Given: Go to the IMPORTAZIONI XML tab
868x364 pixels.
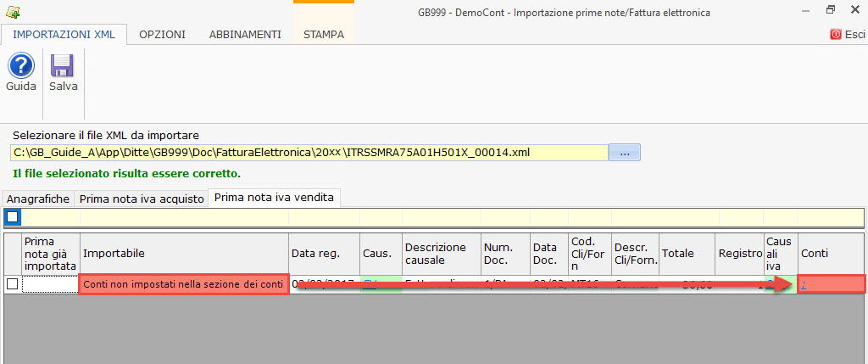Looking at the screenshot, I should pos(64,35).
